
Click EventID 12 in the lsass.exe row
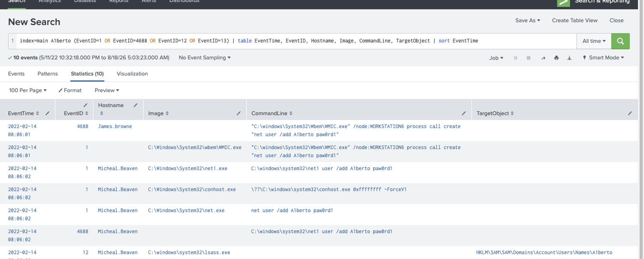[x=85, y=253]
